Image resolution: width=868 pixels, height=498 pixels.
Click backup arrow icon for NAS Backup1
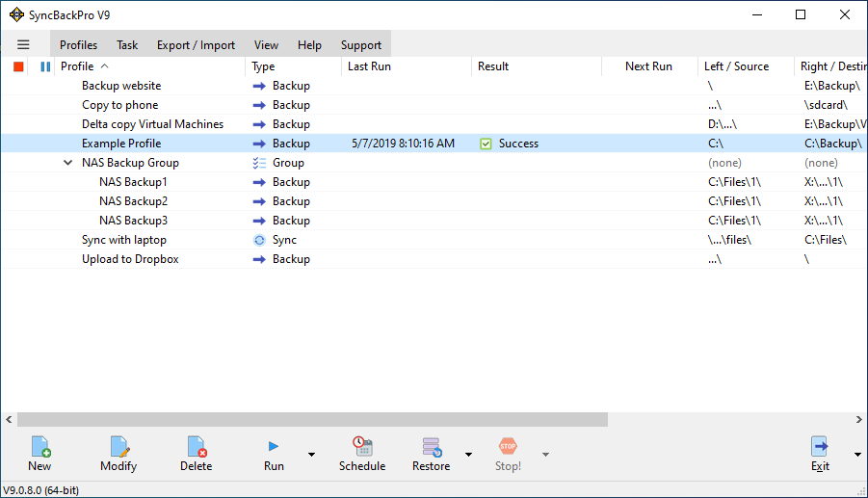pyautogui.click(x=259, y=182)
